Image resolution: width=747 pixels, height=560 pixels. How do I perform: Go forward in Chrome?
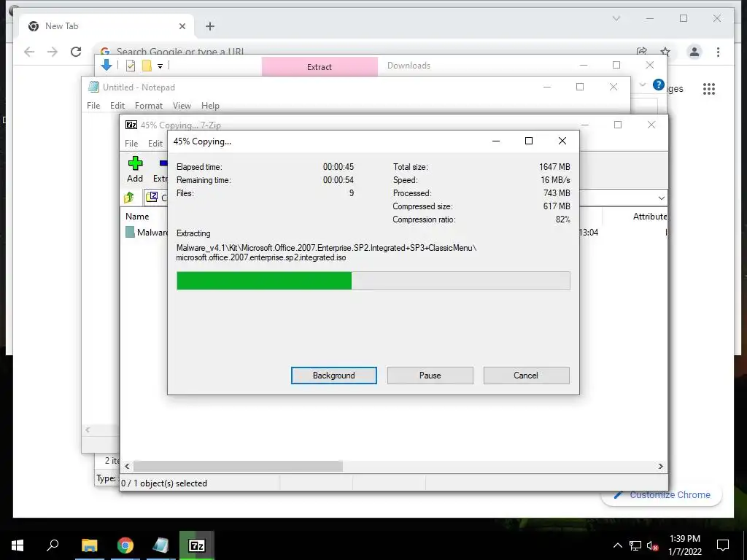(x=53, y=52)
